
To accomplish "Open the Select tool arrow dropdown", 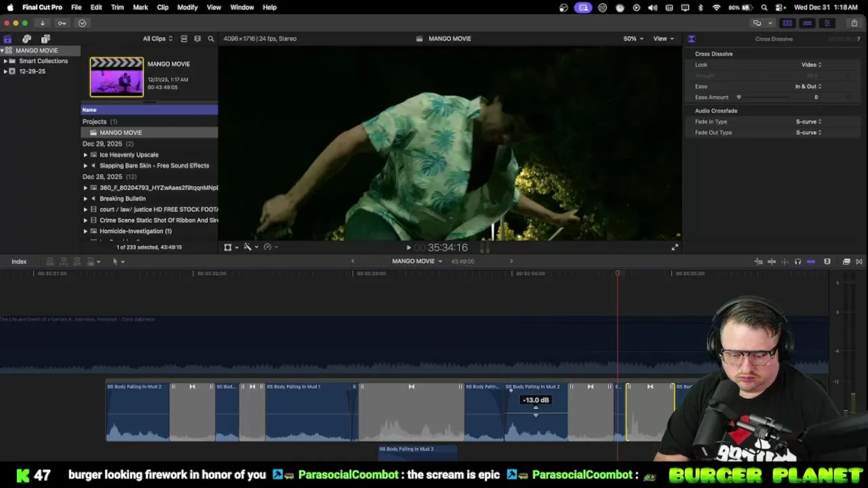I will [x=118, y=262].
